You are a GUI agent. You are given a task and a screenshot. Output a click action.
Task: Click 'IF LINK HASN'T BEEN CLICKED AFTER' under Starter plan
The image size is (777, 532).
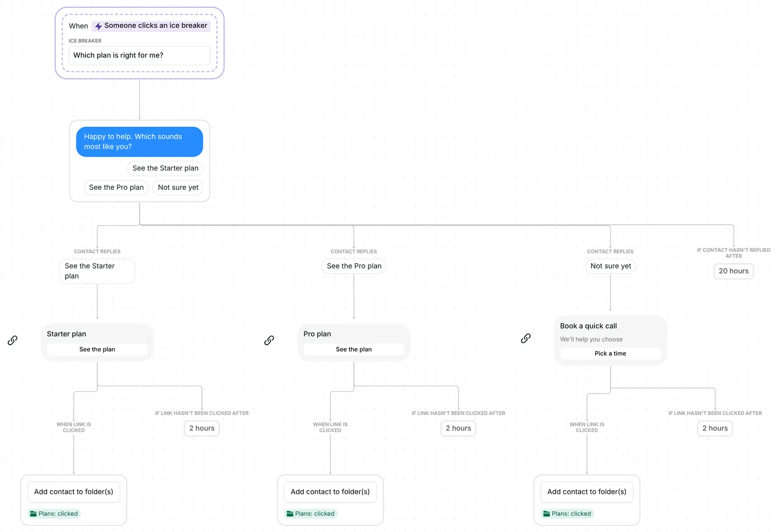click(x=202, y=413)
